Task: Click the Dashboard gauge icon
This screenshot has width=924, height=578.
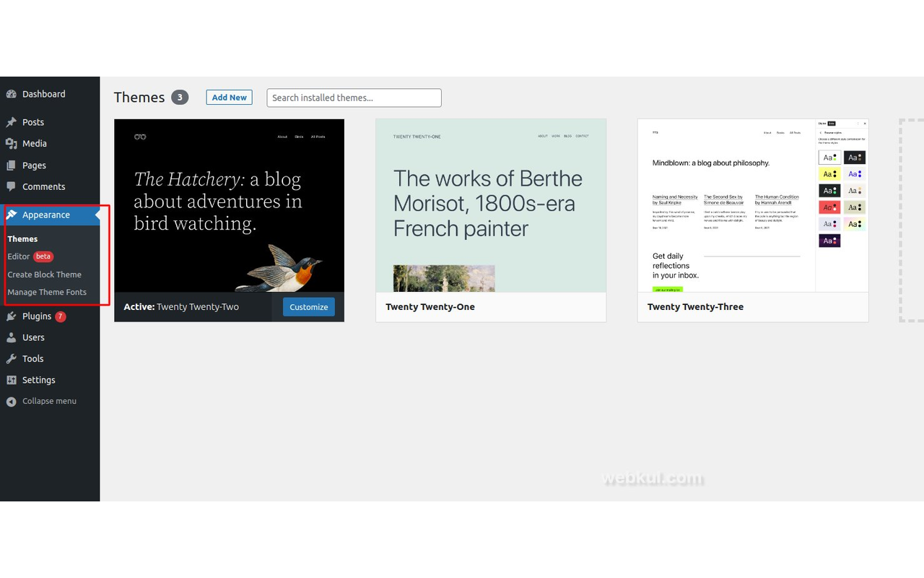Action: (x=11, y=94)
